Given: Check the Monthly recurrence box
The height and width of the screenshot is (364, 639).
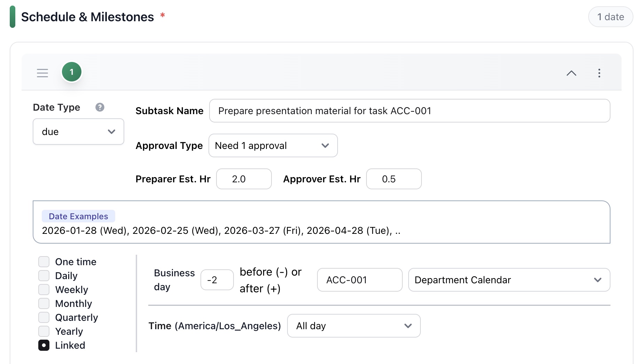Looking at the screenshot, I should pos(44,303).
